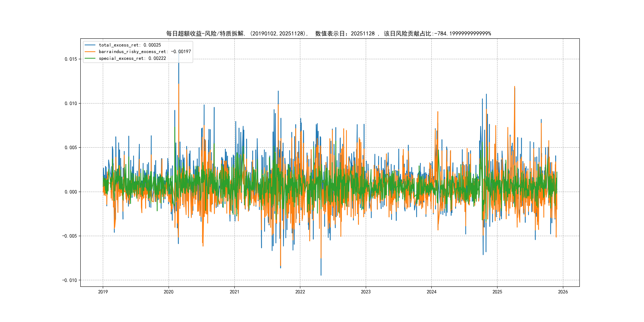Click the 0.005 y-axis tick label
644x322 pixels.
[71, 148]
